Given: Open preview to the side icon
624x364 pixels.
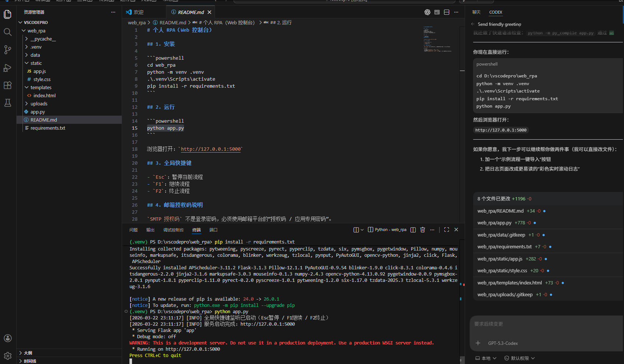Looking at the screenshot, I should point(437,12).
